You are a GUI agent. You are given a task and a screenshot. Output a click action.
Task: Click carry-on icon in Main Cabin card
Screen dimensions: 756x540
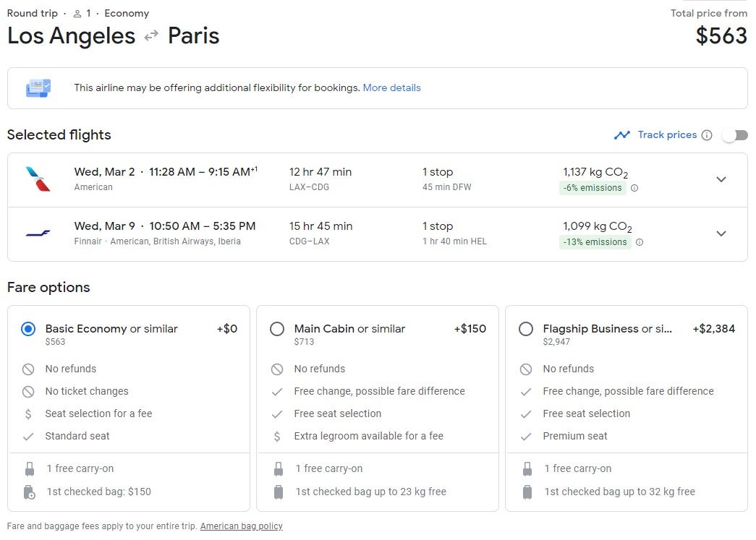[279, 468]
